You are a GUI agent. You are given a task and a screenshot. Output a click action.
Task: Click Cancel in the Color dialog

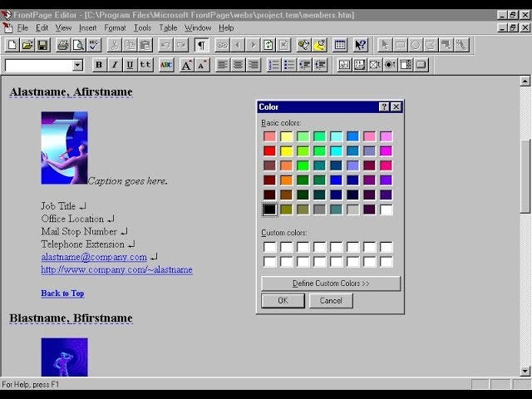point(331,301)
